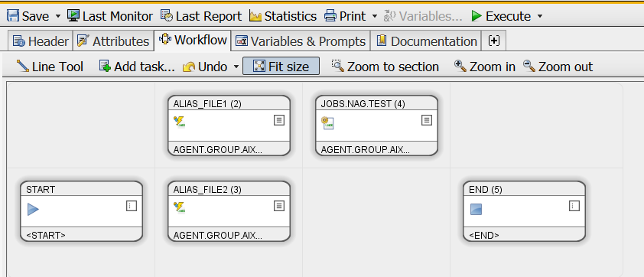The height and width of the screenshot is (277, 644).
Task: Select the Line Tool
Action: (50, 67)
